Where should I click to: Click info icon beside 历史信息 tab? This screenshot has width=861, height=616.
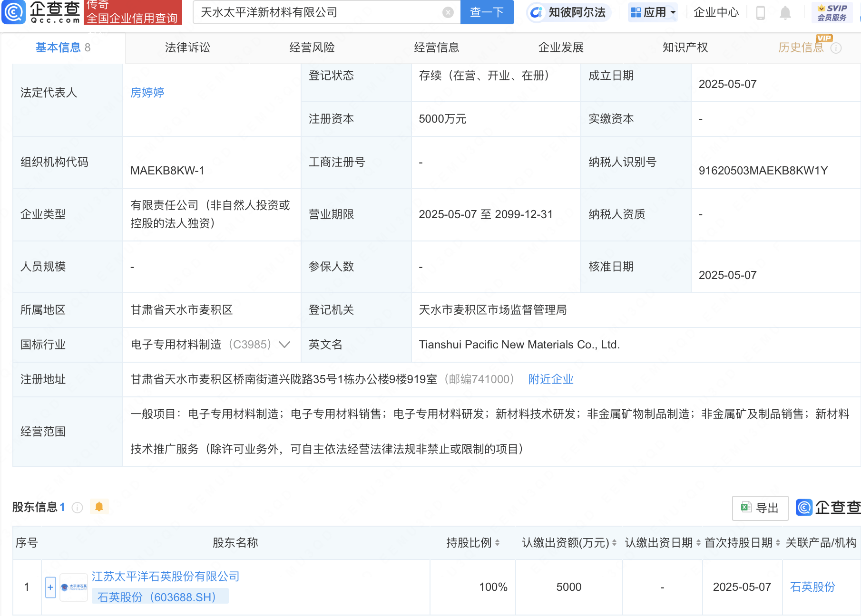836,48
